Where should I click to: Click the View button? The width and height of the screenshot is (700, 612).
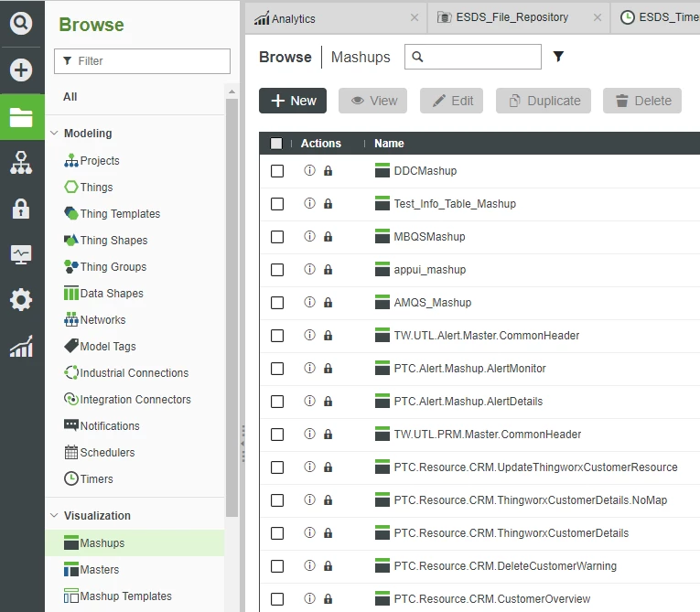(x=372, y=101)
